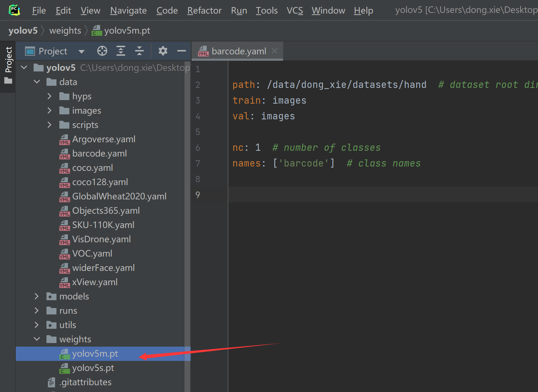Screen dimensions: 538x392
Task: Click the yolov5s.pt file icon
Action: [64, 368]
